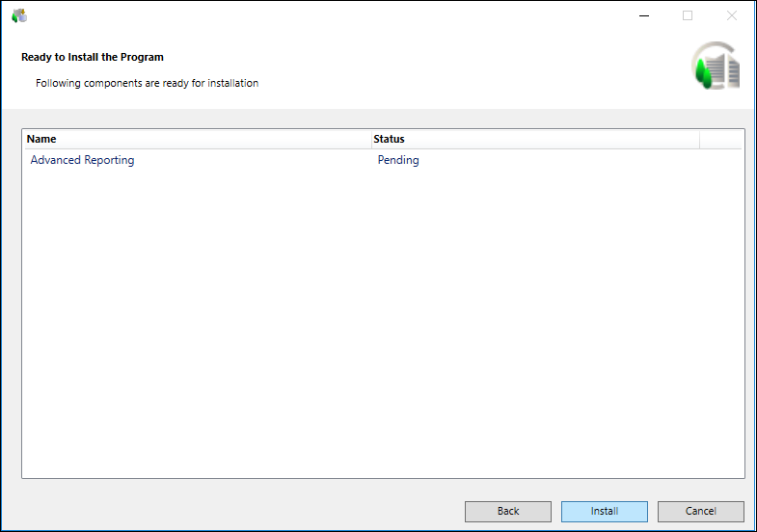Go to the previous step with Back
757x532 pixels.
pos(508,511)
